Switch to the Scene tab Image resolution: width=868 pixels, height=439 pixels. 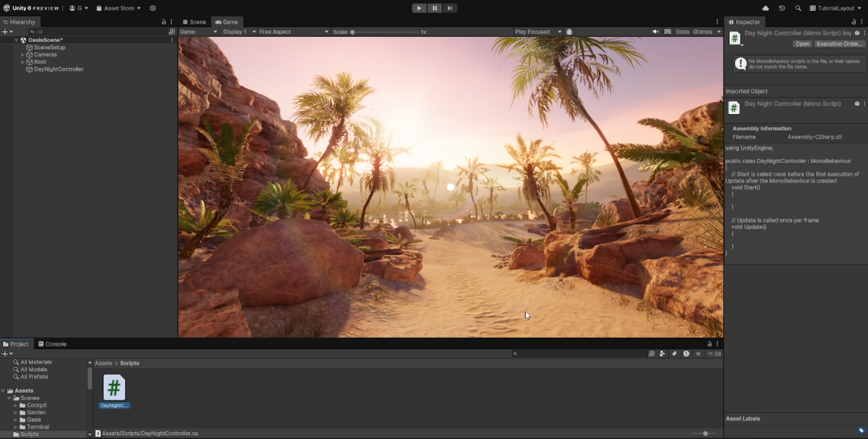pos(194,22)
